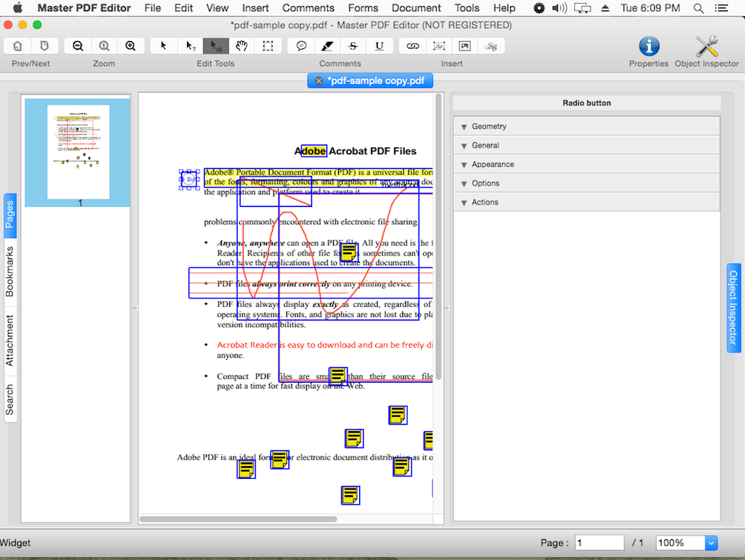Image resolution: width=745 pixels, height=560 pixels.
Task: Open the Edit menu
Action: coord(183,8)
